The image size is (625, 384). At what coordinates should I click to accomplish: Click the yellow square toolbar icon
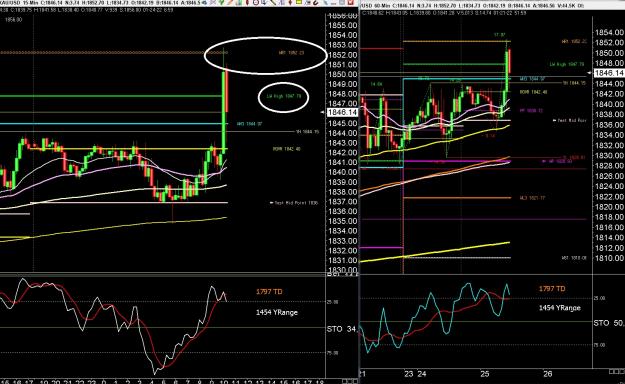click(x=299, y=2)
